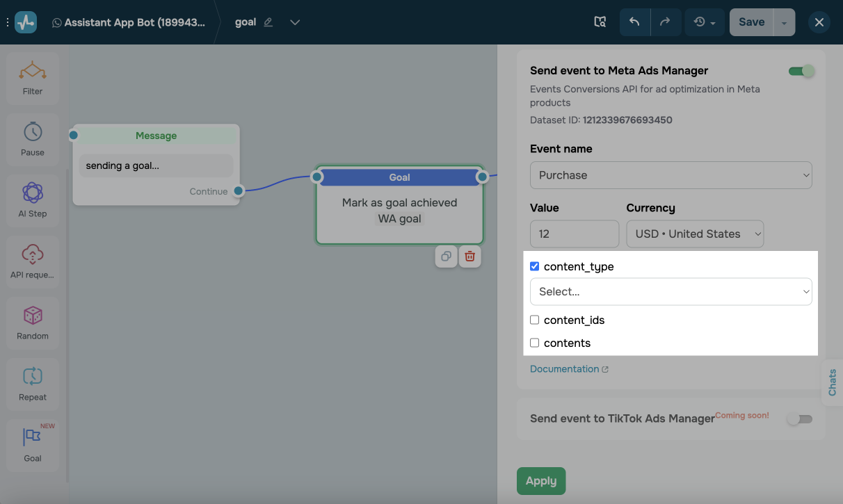
Task: Delete the Goal block
Action: coord(470,257)
